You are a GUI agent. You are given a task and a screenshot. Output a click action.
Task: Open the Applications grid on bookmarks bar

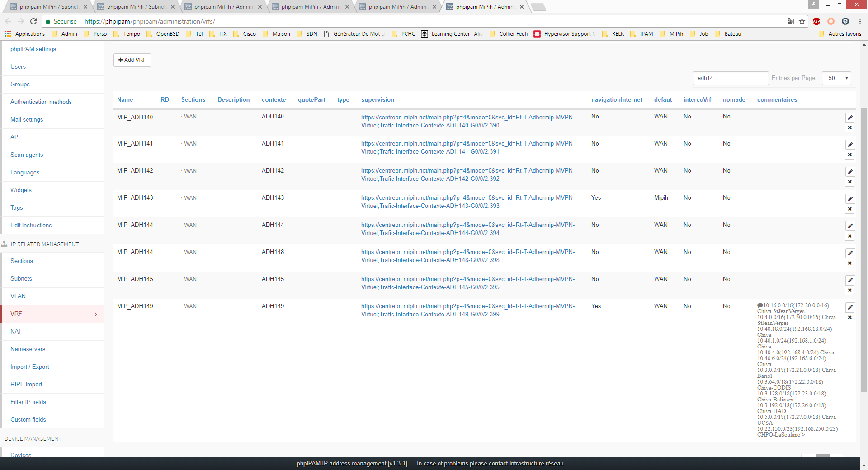7,34
